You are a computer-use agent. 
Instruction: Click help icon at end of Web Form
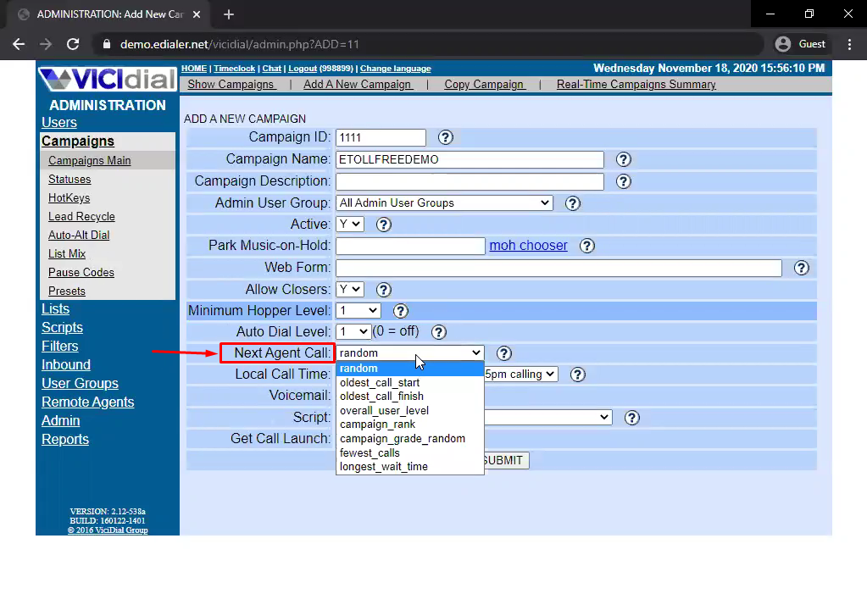pyautogui.click(x=801, y=268)
